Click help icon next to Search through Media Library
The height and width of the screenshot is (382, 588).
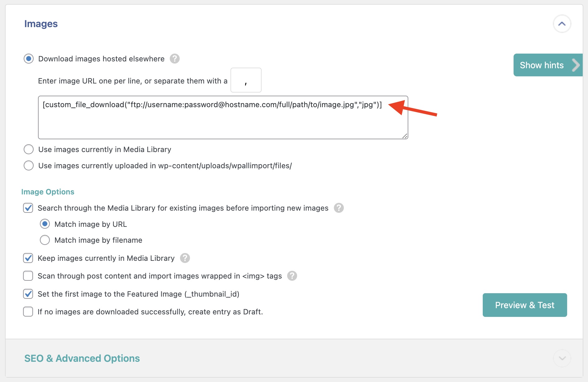click(x=339, y=208)
